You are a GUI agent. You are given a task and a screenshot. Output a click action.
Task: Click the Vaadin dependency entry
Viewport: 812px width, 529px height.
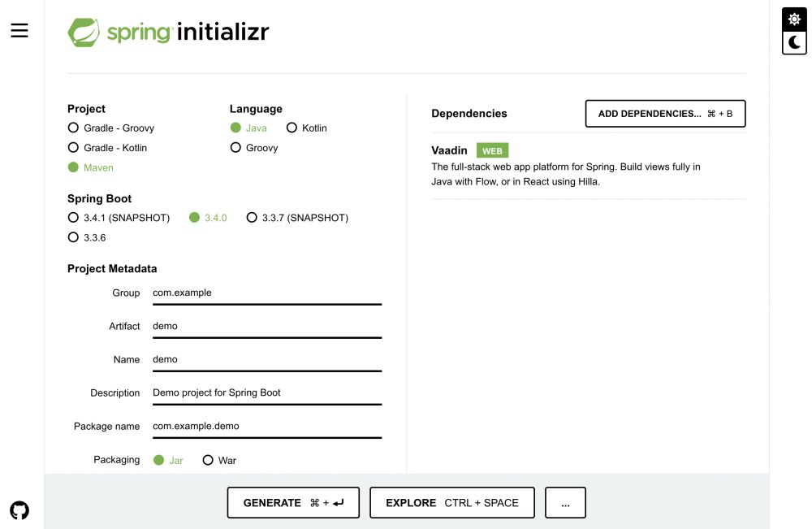[588, 166]
